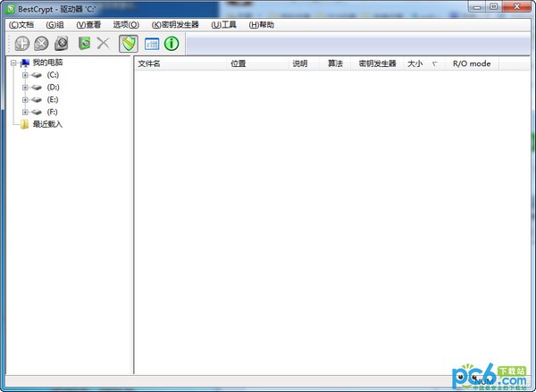536x392 pixels.
Task: Close the BestCrypt window
Action: (517, 6)
